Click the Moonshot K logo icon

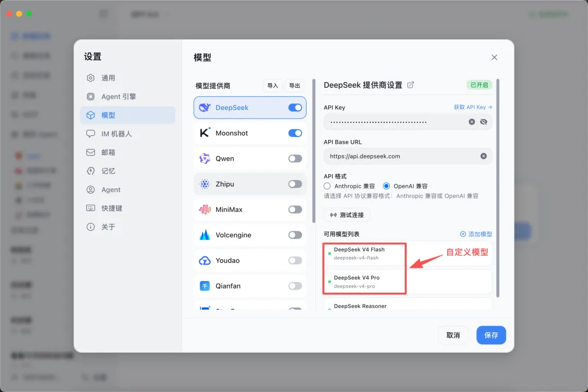(x=205, y=133)
